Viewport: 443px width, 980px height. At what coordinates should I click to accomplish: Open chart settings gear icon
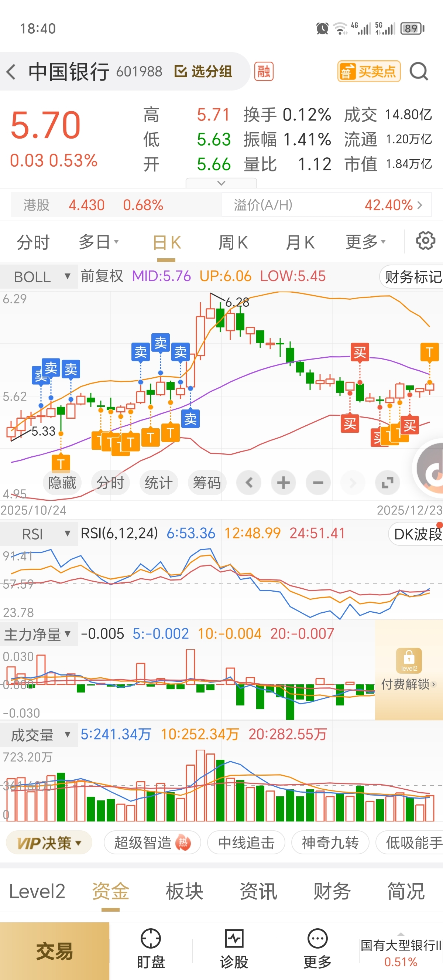425,241
